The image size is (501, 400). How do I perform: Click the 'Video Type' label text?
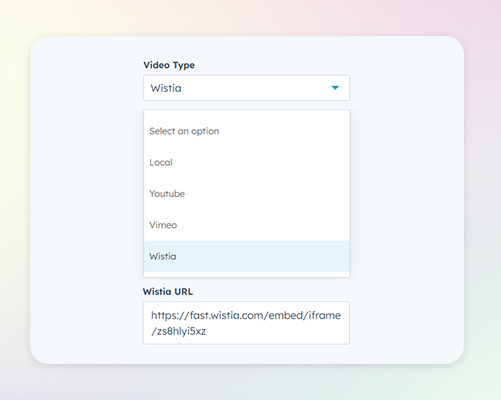tap(169, 65)
